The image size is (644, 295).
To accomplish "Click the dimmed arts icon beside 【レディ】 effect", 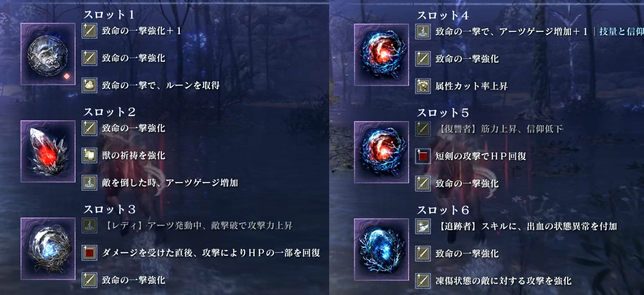I will 89,225.
